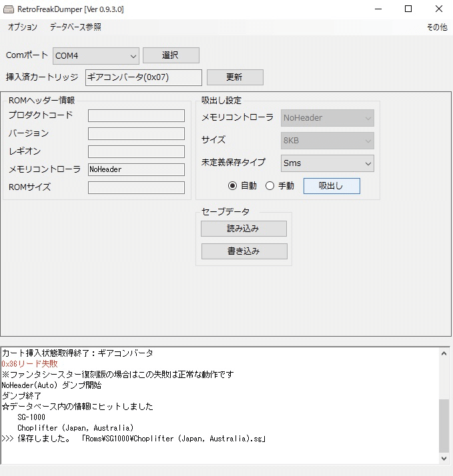Click the 更新 button

[x=235, y=77]
